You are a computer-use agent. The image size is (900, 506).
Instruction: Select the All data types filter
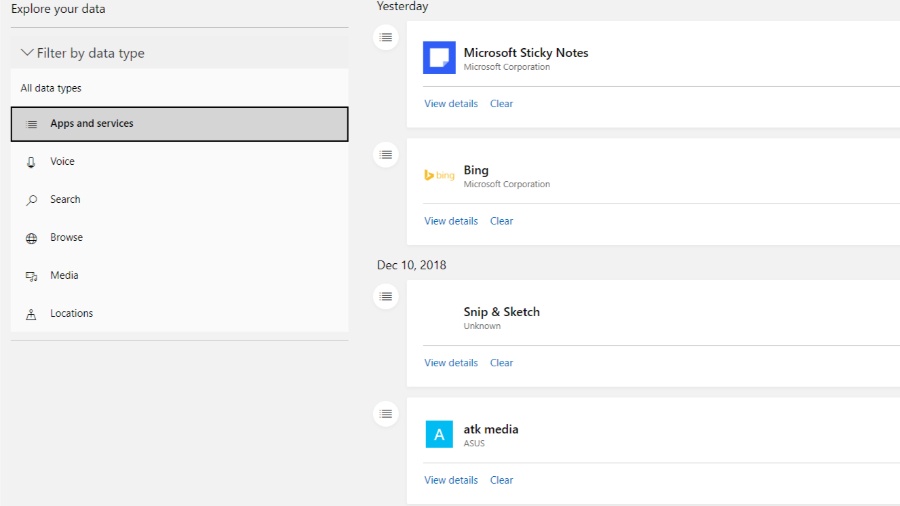tap(179, 88)
